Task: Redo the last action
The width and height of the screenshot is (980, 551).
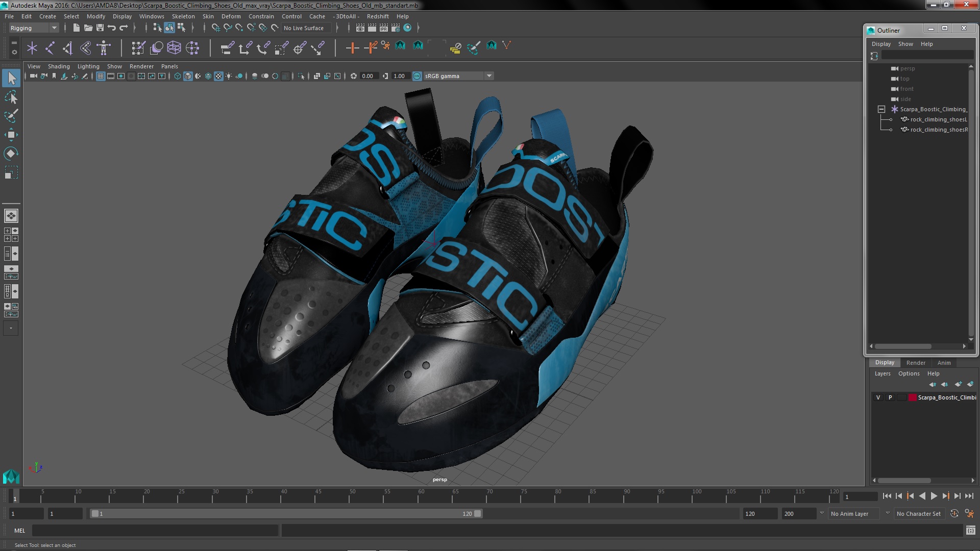Action: (124, 28)
